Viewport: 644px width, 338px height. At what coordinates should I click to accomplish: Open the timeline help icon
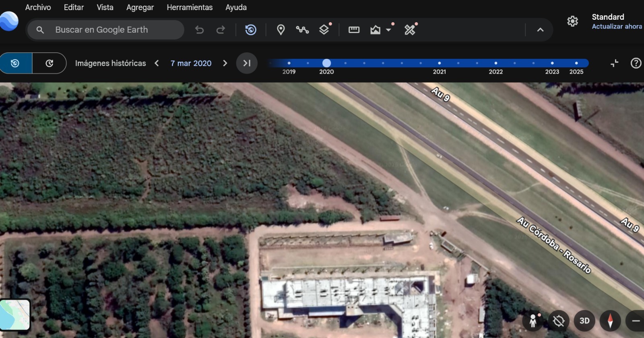click(636, 63)
